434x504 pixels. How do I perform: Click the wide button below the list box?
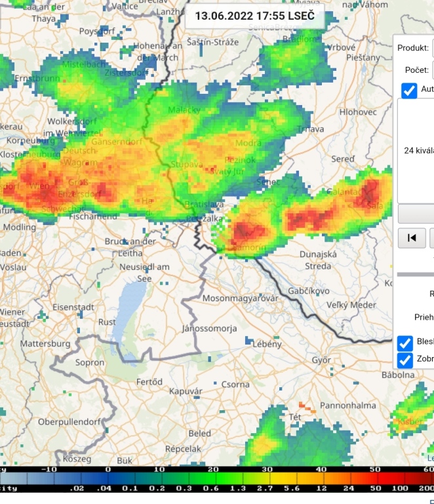pyautogui.click(x=416, y=214)
